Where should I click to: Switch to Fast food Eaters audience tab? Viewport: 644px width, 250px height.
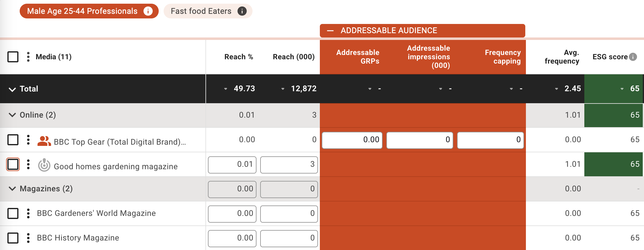[208, 11]
